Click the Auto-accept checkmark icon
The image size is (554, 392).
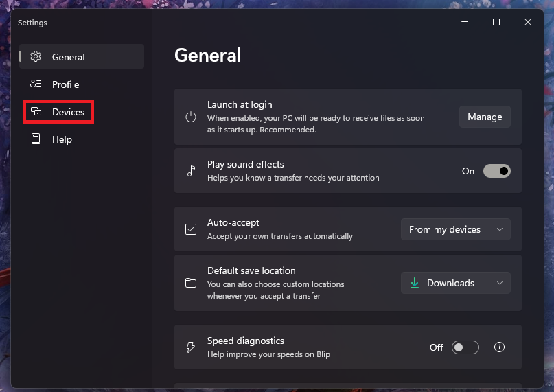coord(191,229)
